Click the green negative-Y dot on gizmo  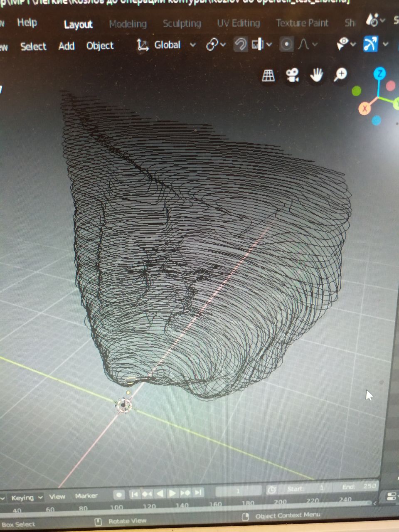357,91
